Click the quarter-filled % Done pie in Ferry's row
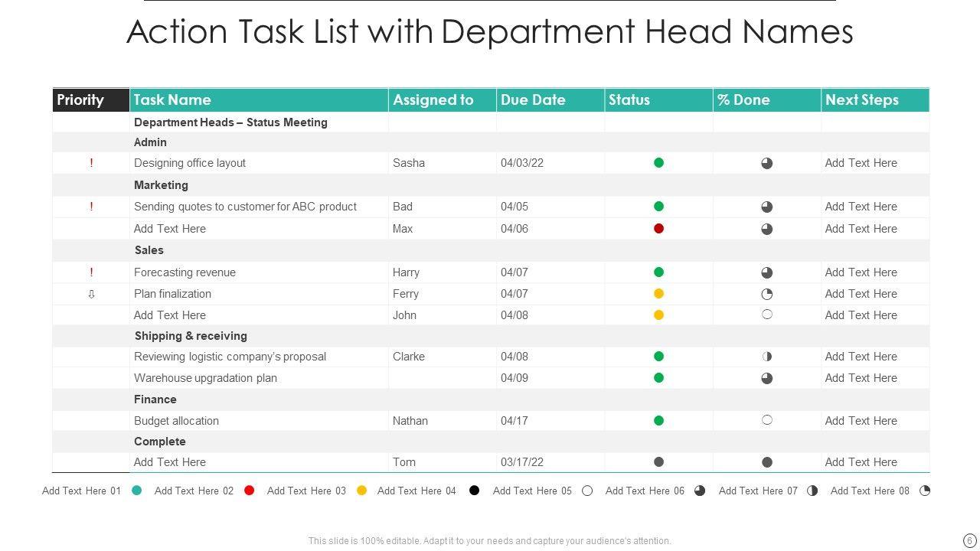The width and height of the screenshot is (980, 551). coord(766,294)
